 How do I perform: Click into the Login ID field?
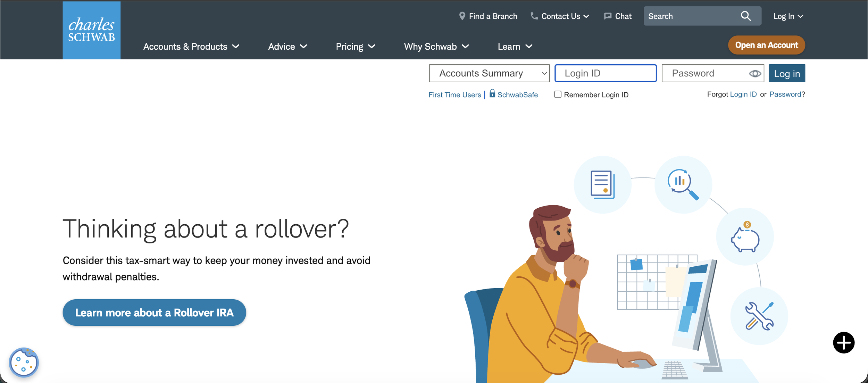(605, 73)
